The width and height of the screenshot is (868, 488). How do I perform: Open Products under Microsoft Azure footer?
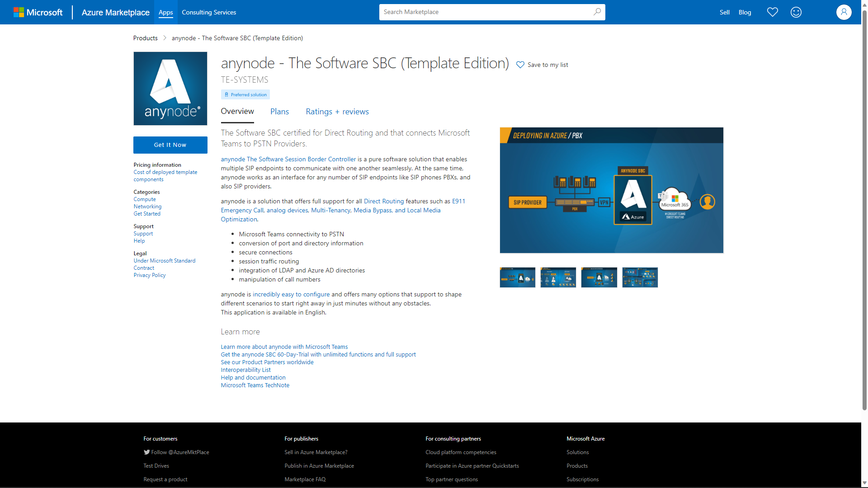pos(577,466)
